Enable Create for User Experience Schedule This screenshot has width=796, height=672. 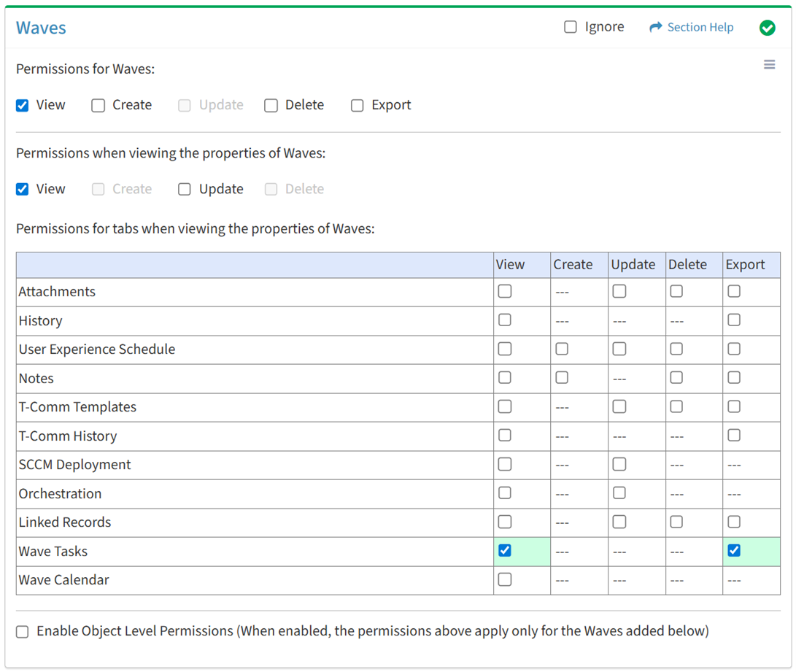coord(562,349)
